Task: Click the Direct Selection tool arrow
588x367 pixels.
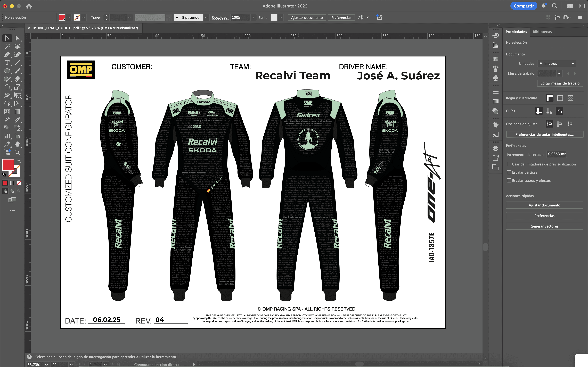Action: tap(17, 38)
